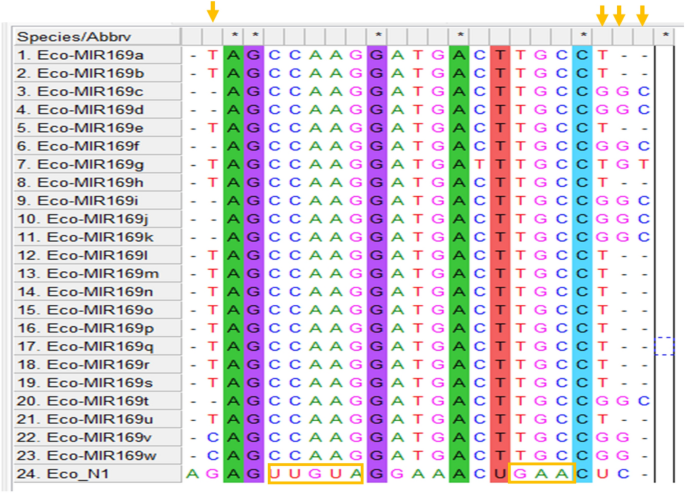Screen dimensions: 685x493
Task: Select the Eco-MIR169w row label
Action: pos(97,454)
